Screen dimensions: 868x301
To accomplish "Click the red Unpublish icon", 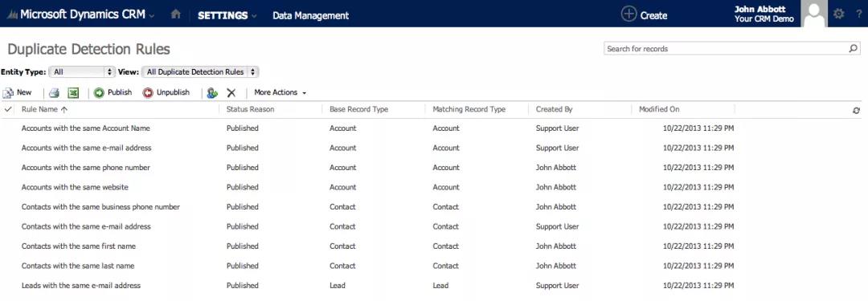I will pos(148,93).
